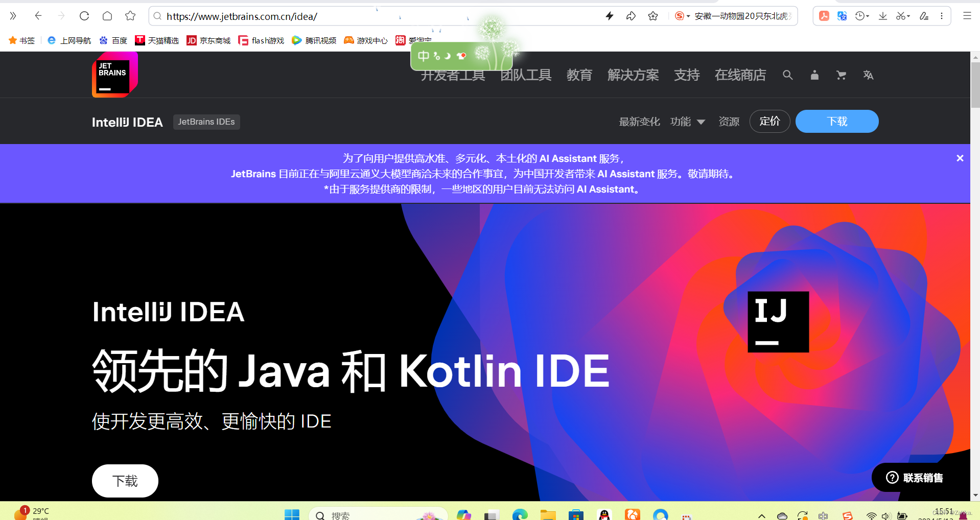The image size is (980, 520).
Task: Click IntelliJ IDEA product title link
Action: (x=127, y=122)
